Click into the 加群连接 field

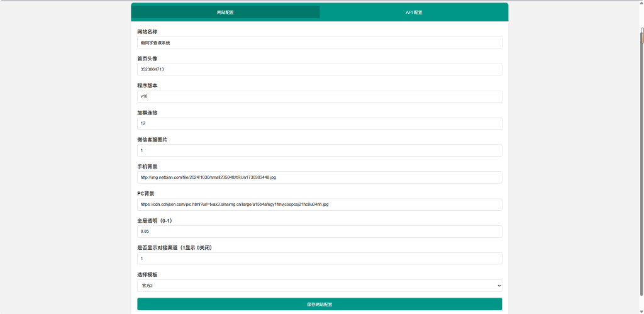(319, 123)
